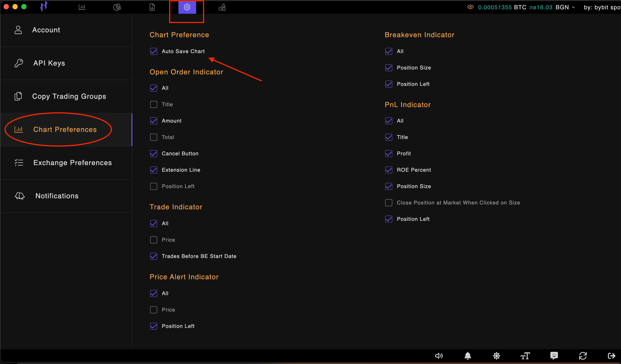This screenshot has height=364, width=621.
Task: Select the pie chart portfolio icon
Action: click(x=117, y=7)
